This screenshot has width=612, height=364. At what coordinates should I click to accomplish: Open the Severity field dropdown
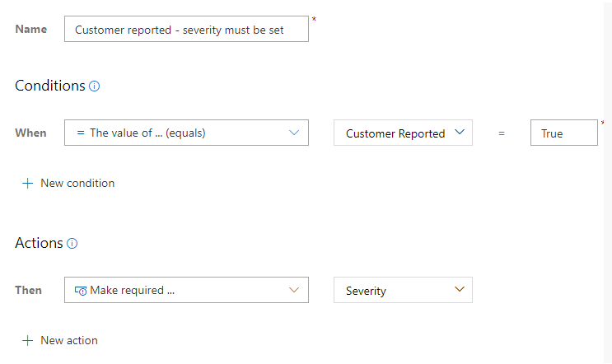403,290
